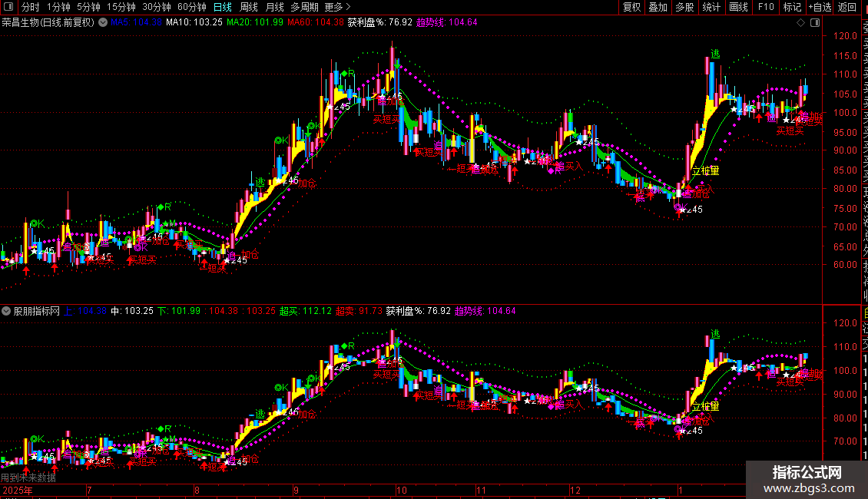Click the 超卖: 91.73 value
Screen dimensions: 868x499
(x=359, y=311)
